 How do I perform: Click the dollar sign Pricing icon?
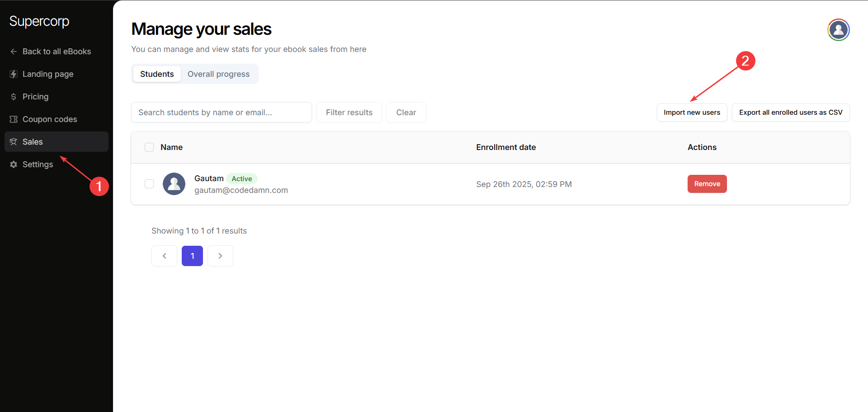point(14,97)
